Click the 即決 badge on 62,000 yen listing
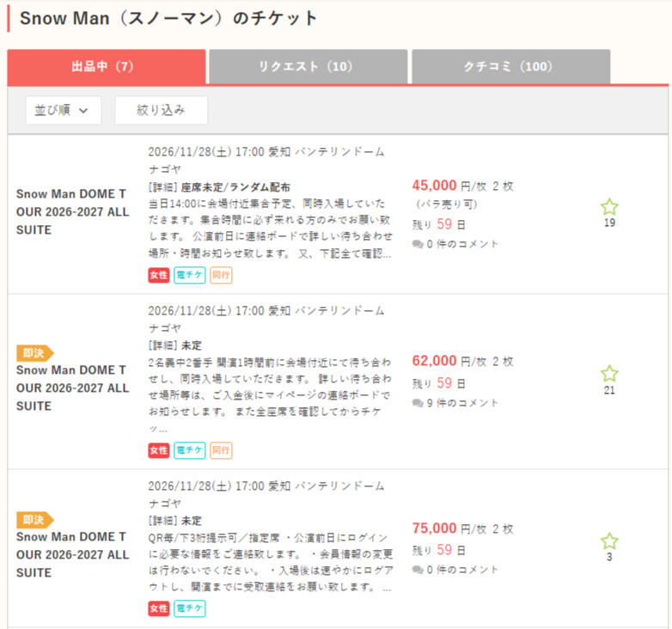 [x=35, y=353]
